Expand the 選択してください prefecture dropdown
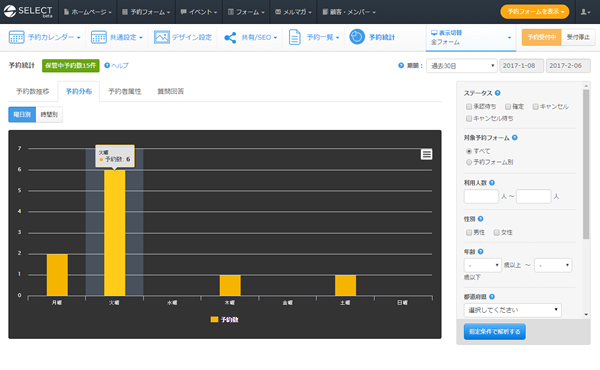The image size is (600, 370). click(512, 310)
